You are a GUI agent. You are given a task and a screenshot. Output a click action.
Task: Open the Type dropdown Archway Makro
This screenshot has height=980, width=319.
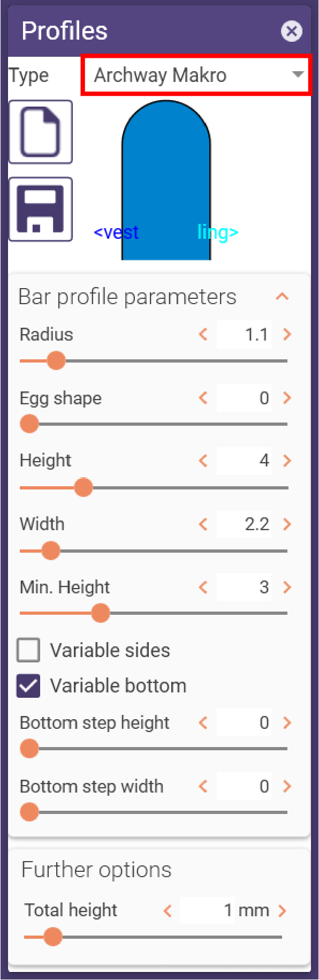[x=196, y=76]
